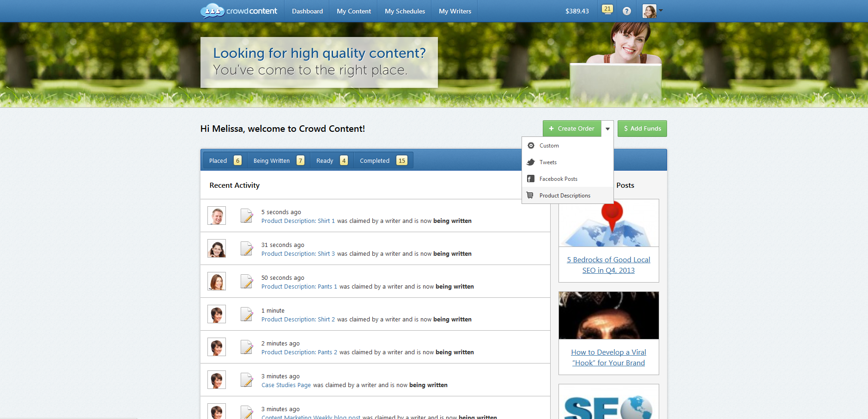Viewport: 868px width, 419px height.
Task: Go to My Schedules in navigation
Action: pos(405,11)
